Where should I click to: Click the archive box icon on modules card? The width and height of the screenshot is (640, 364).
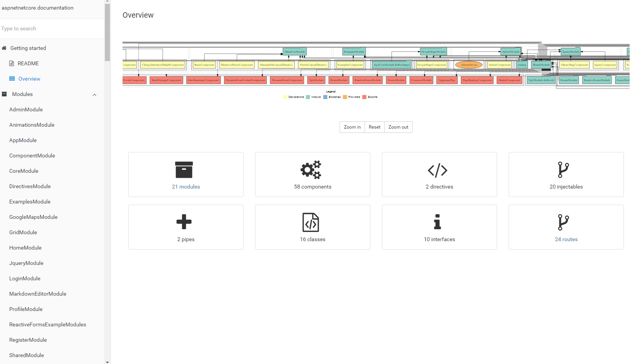pyautogui.click(x=184, y=170)
